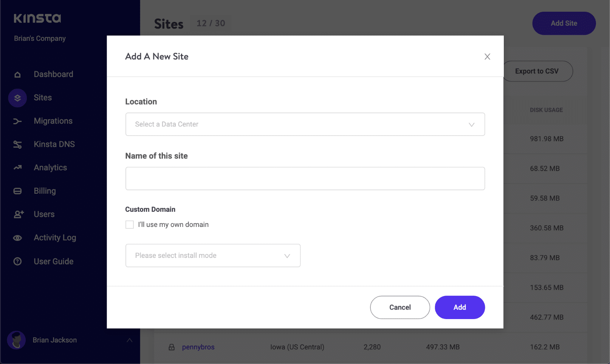This screenshot has height=364, width=610.
Task: Collapse the Brian Jackson account chevron
Action: click(x=130, y=340)
